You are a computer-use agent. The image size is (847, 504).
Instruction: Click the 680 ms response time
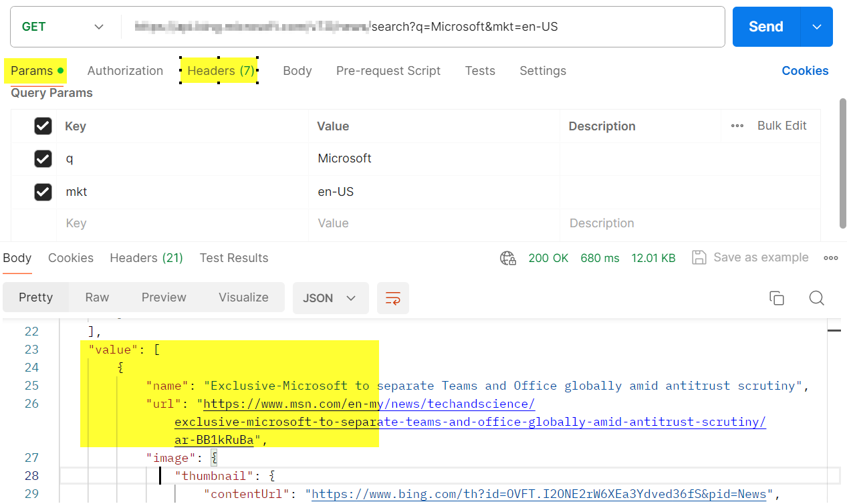click(600, 258)
